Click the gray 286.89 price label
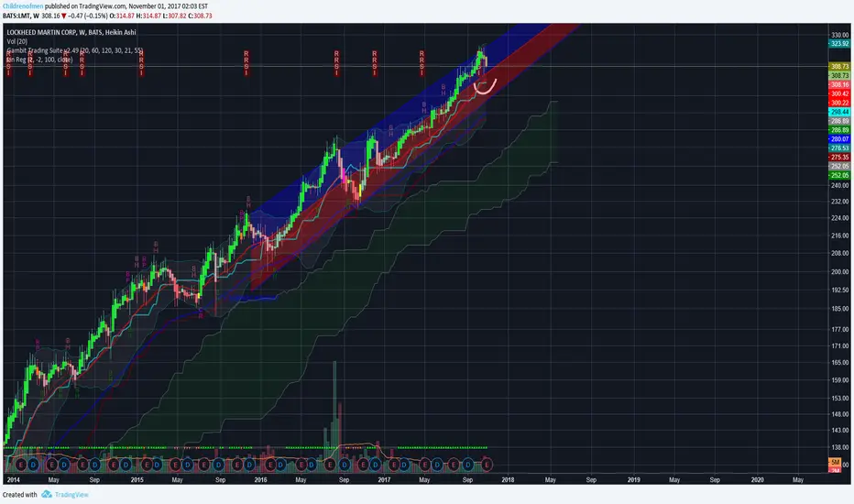The width and height of the screenshot is (854, 504). click(x=839, y=121)
